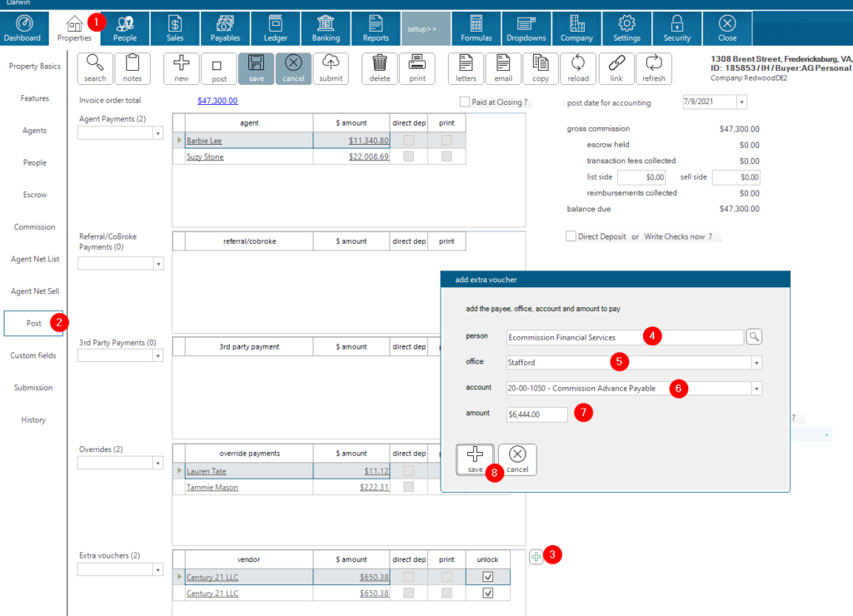
Task: Open the Sales module
Action: pos(175,28)
